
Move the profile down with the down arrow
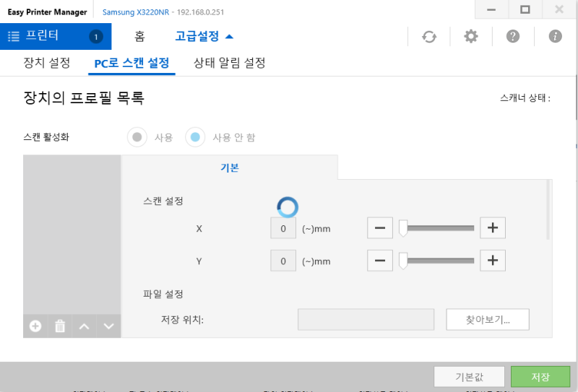[109, 326]
